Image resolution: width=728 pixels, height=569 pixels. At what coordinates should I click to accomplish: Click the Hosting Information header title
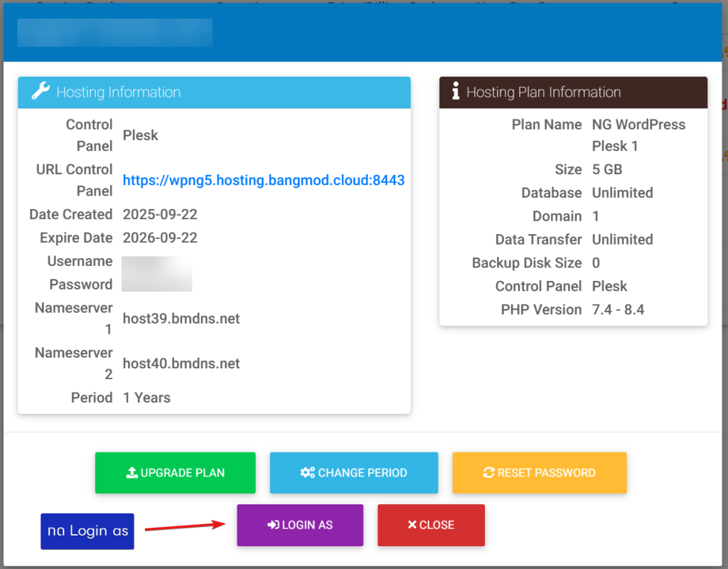pyautogui.click(x=118, y=92)
